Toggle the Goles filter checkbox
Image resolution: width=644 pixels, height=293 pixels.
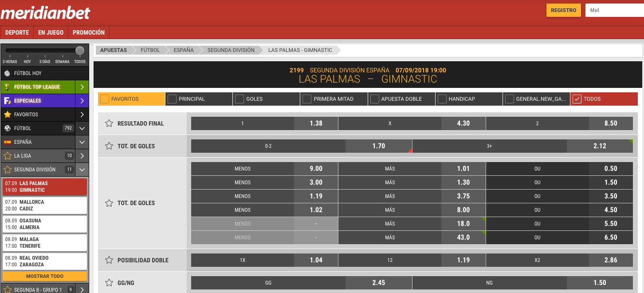pyautogui.click(x=240, y=99)
